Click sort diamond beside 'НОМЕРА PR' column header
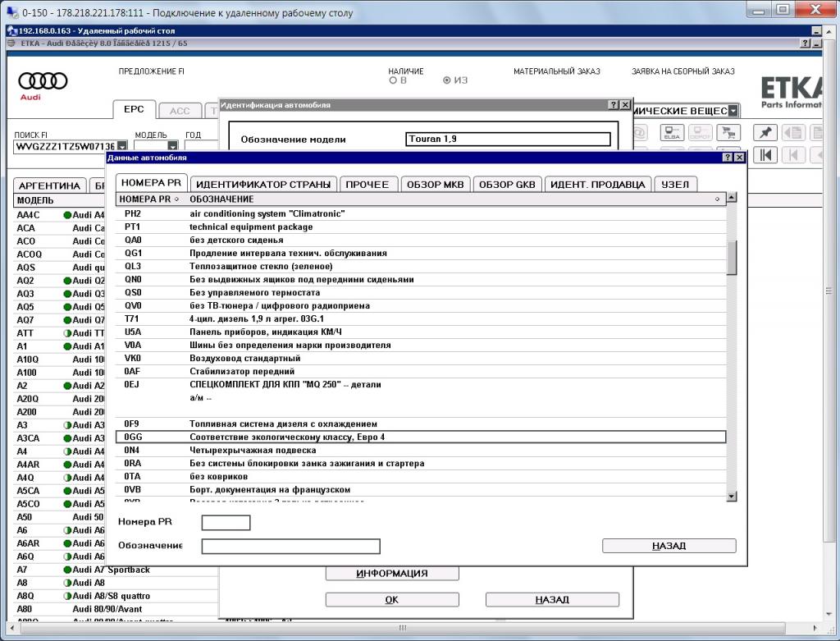The height and width of the screenshot is (641, 840). tap(177, 199)
